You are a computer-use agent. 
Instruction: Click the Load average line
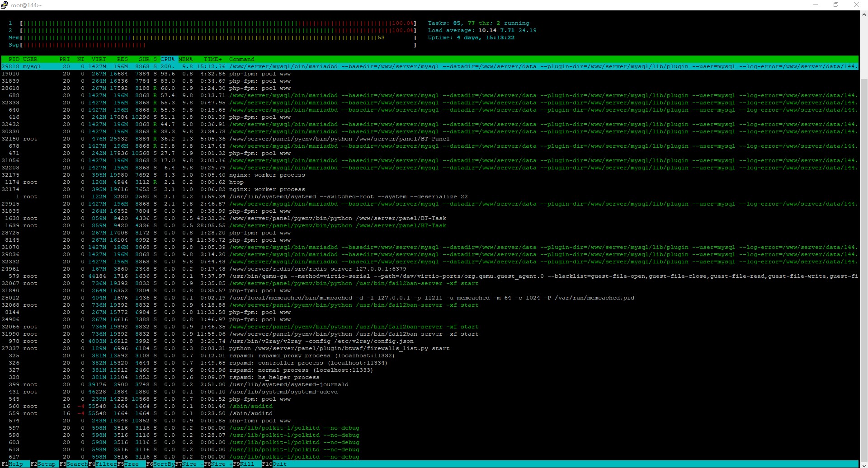tap(482, 30)
